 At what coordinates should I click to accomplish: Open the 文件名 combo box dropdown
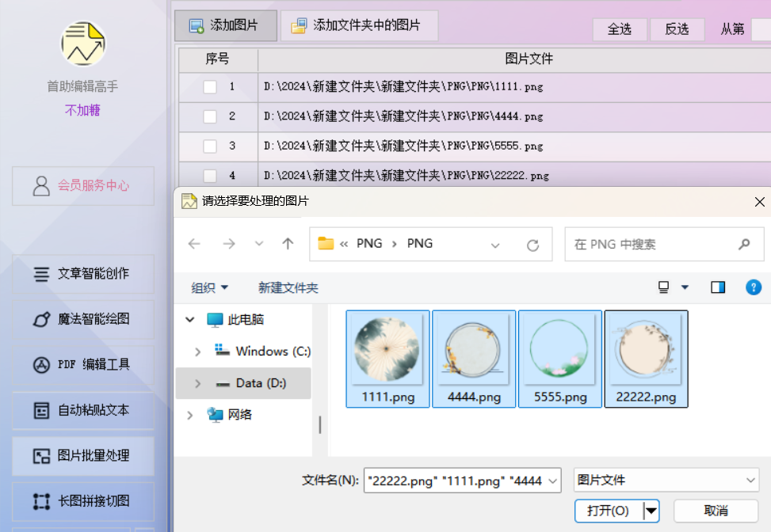553,481
